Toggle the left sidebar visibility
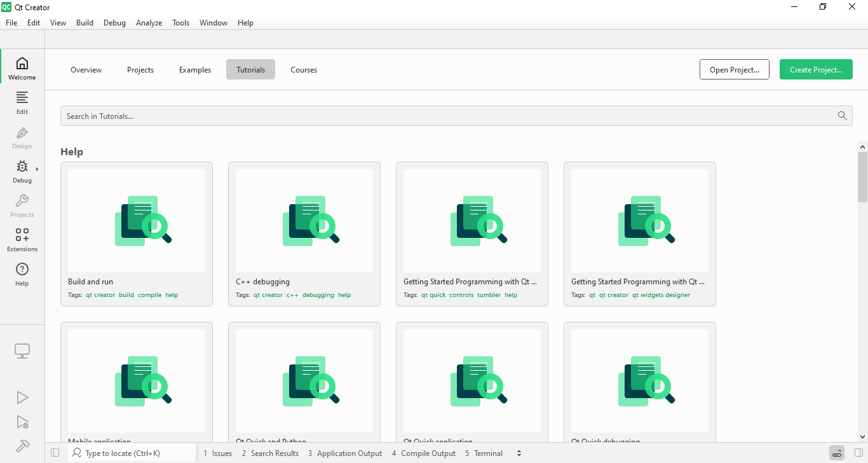This screenshot has width=868, height=463. coord(55,453)
